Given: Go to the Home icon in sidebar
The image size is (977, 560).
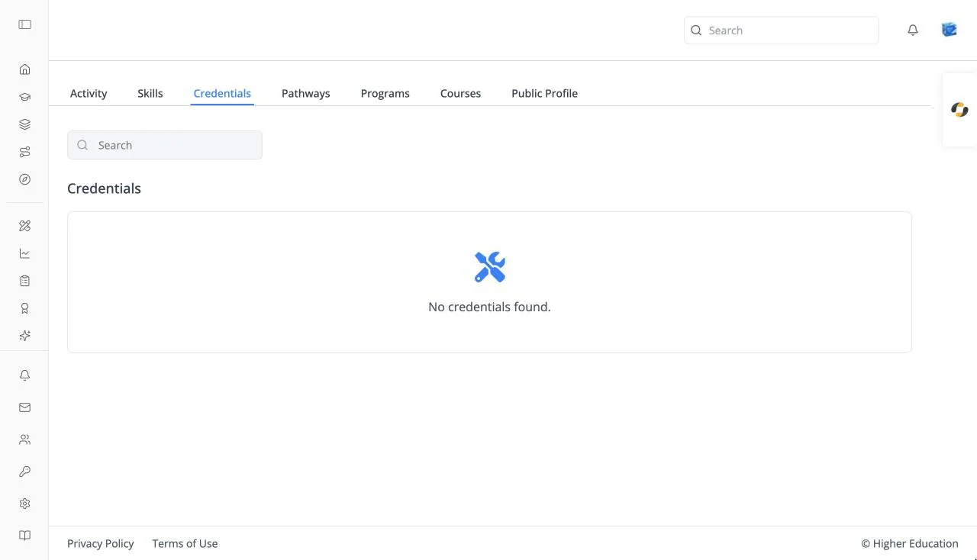Looking at the screenshot, I should coord(24,69).
